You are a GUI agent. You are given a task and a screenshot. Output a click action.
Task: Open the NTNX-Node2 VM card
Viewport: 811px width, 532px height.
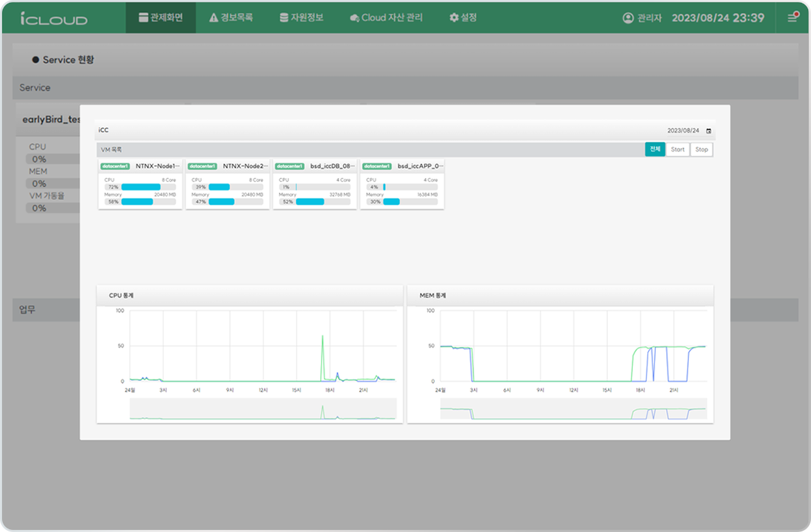click(x=227, y=184)
